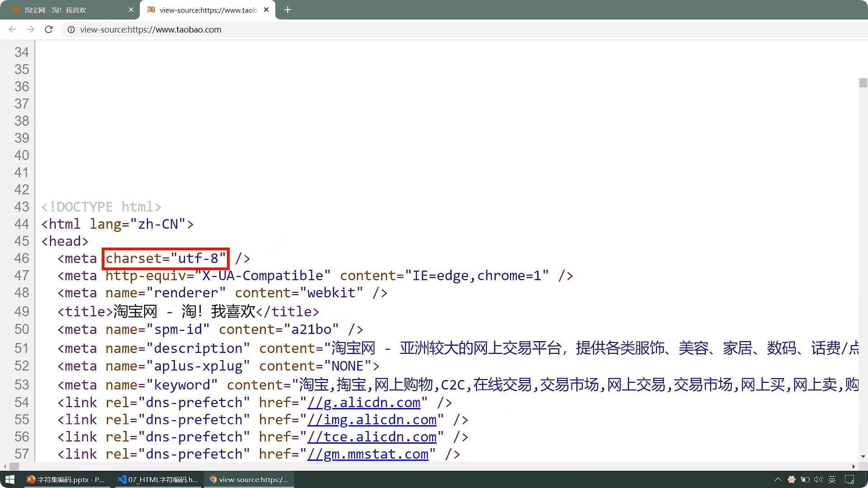Open a new tab with plus button

pos(288,10)
